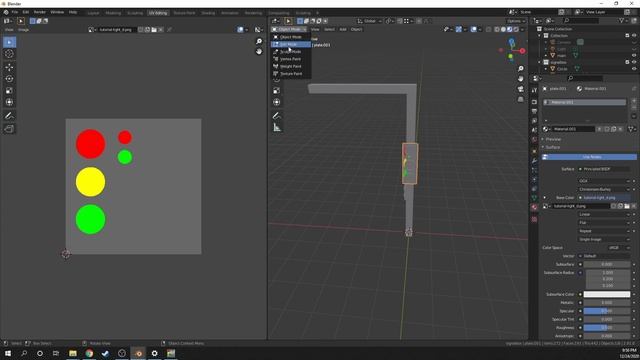Click the Use Nodes button
This screenshot has height=360, width=640.
tap(589, 157)
